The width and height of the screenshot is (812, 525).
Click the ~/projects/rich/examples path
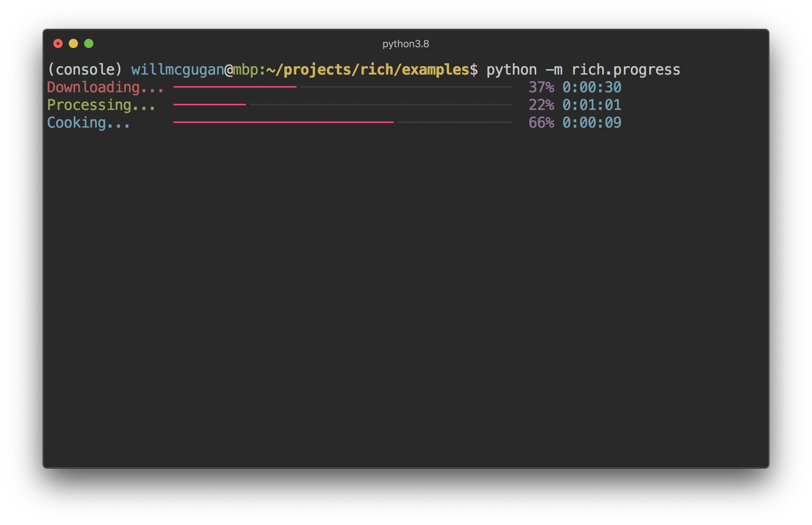368,70
